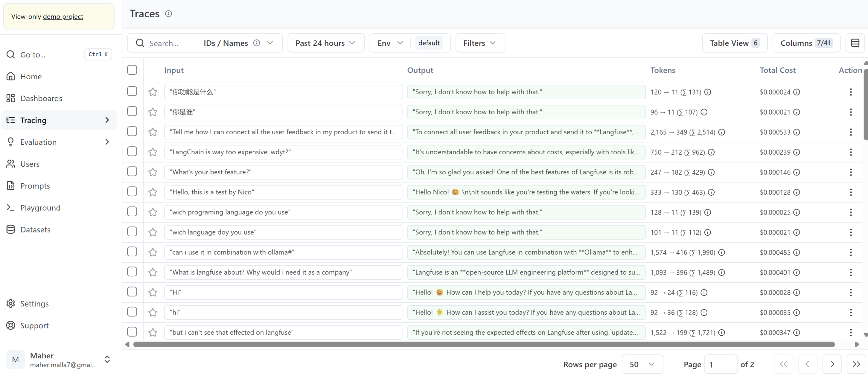Click the IDs / Names info icon
Screen dimensions: 868x376
257,43
